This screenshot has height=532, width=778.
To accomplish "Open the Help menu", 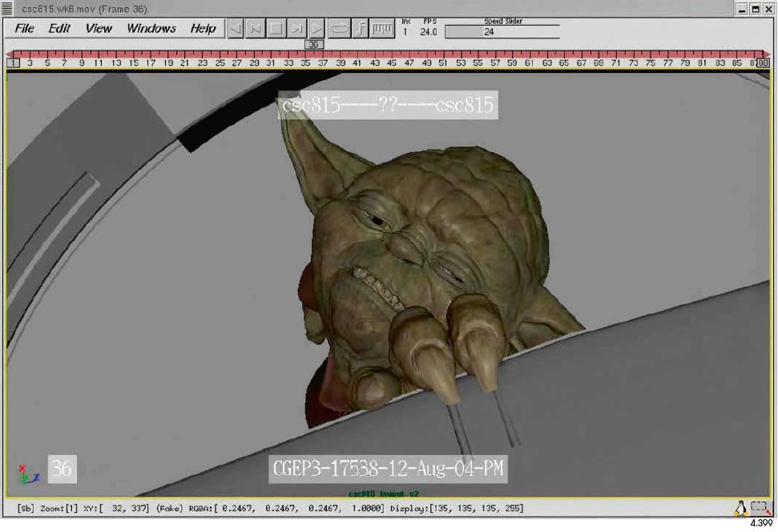I will coord(202,29).
